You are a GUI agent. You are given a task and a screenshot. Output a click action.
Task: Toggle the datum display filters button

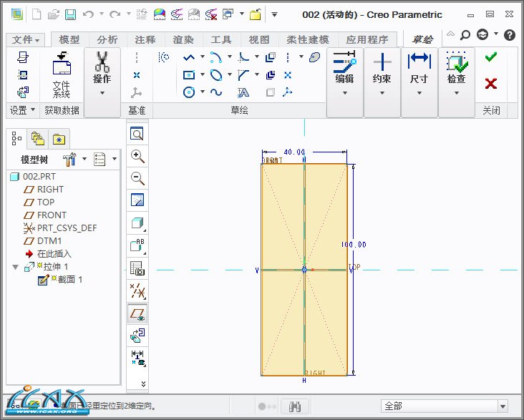tap(137, 290)
